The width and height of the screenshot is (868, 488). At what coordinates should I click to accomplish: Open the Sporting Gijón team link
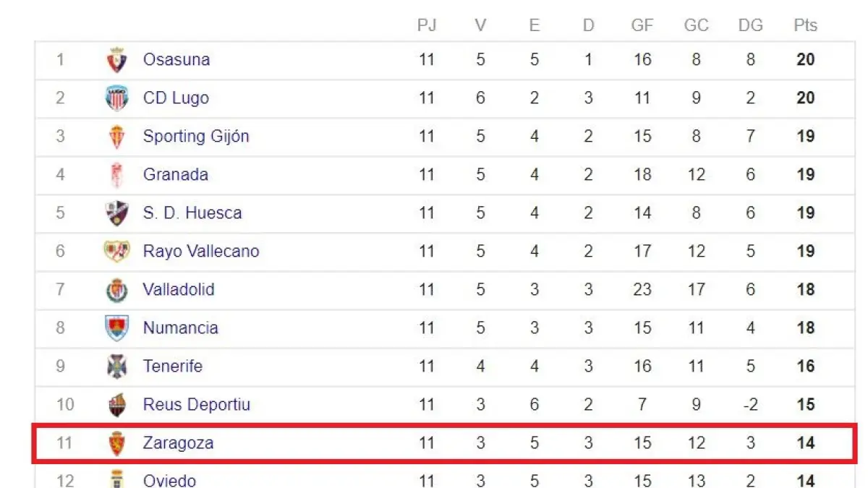tap(196, 136)
